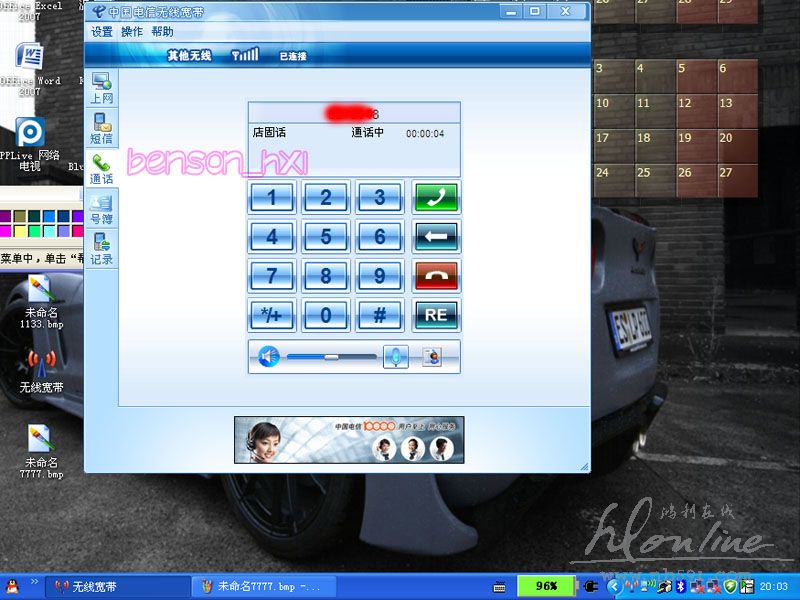Click the volume slider track

pyautogui.click(x=331, y=356)
